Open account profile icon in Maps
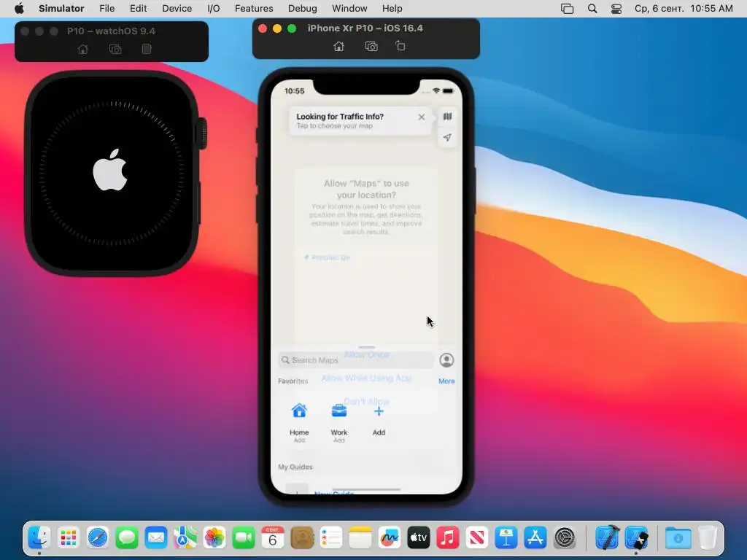 [446, 360]
